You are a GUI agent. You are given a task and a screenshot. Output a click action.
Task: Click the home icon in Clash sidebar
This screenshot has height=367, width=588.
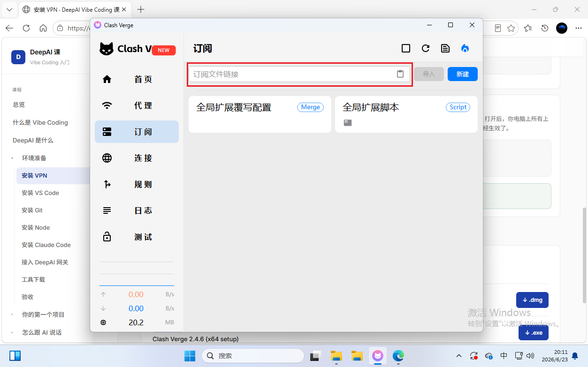click(107, 79)
